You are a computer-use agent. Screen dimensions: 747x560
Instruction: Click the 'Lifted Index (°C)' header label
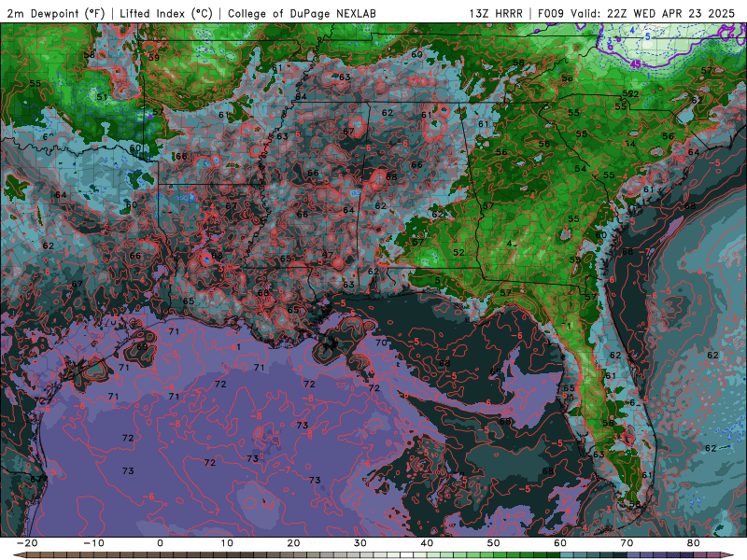(166, 14)
